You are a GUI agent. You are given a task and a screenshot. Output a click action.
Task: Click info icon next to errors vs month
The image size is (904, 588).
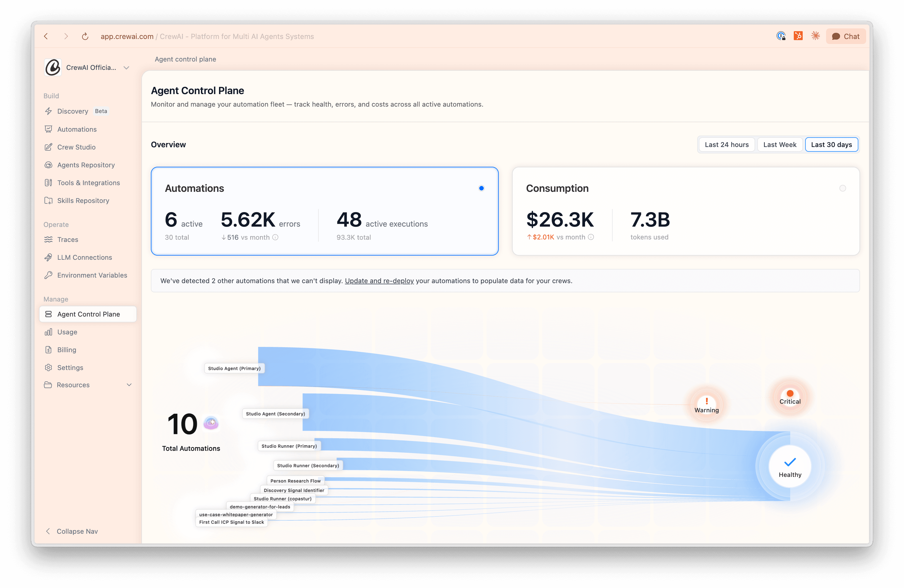tap(275, 237)
